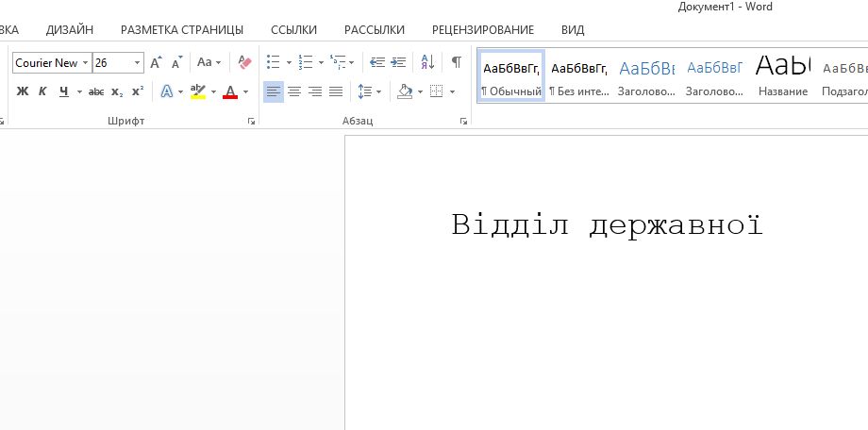The width and height of the screenshot is (868, 430).
Task: Decrease the paragraph indent
Action: pyautogui.click(x=377, y=62)
